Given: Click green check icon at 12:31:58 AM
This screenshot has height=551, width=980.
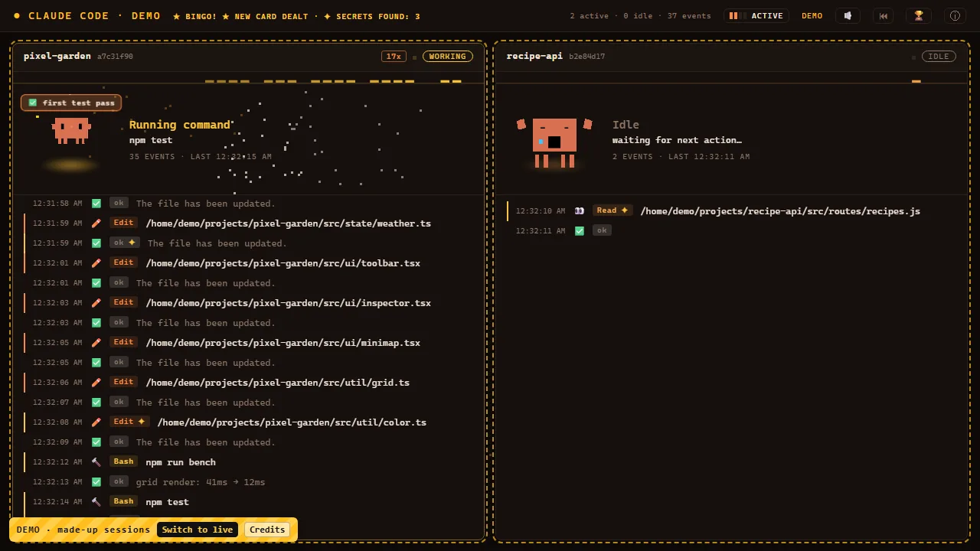Looking at the screenshot, I should click(96, 204).
